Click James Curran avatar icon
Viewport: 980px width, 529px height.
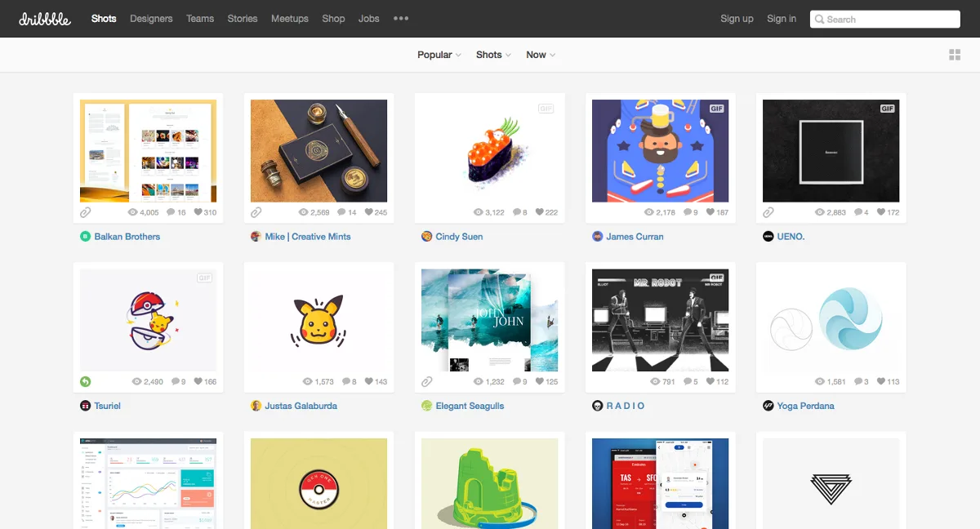pos(597,237)
